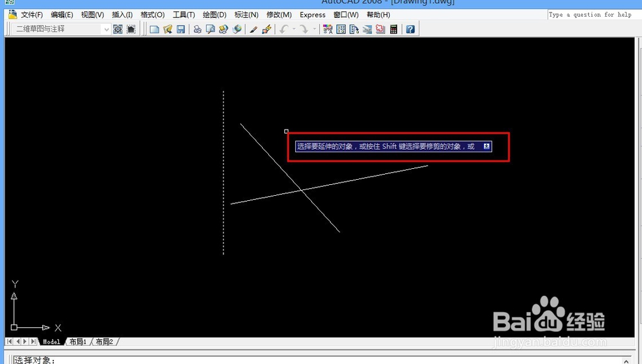Click the Block Editor icon
The width and height of the screenshot is (642, 364).
point(266,29)
